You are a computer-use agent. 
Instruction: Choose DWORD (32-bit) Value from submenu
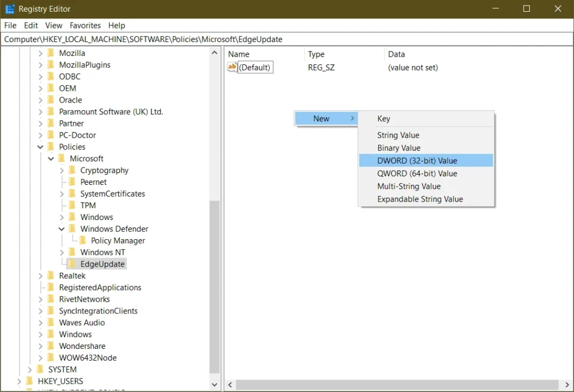426,161
